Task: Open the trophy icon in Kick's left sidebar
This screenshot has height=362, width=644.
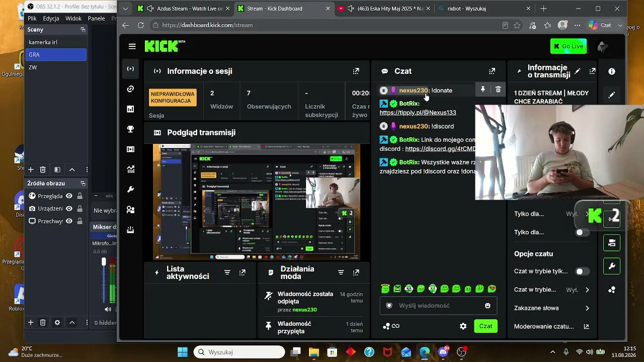Action: (x=131, y=129)
